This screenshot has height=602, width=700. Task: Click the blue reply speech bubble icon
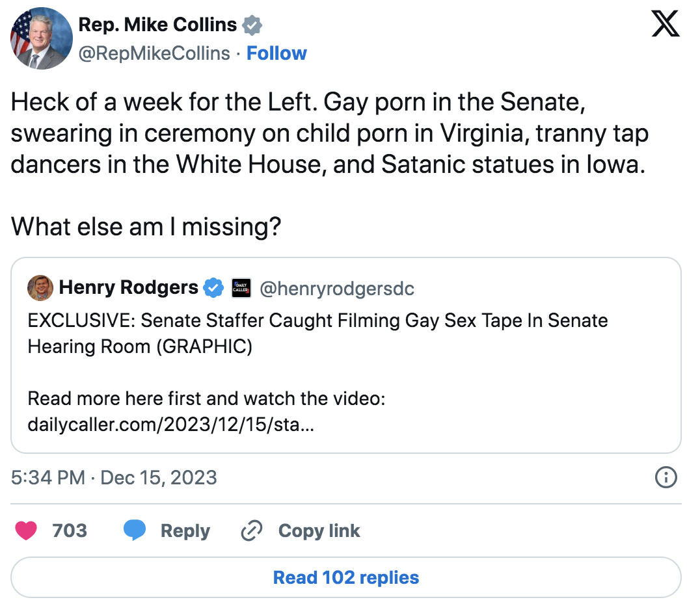pyautogui.click(x=135, y=530)
